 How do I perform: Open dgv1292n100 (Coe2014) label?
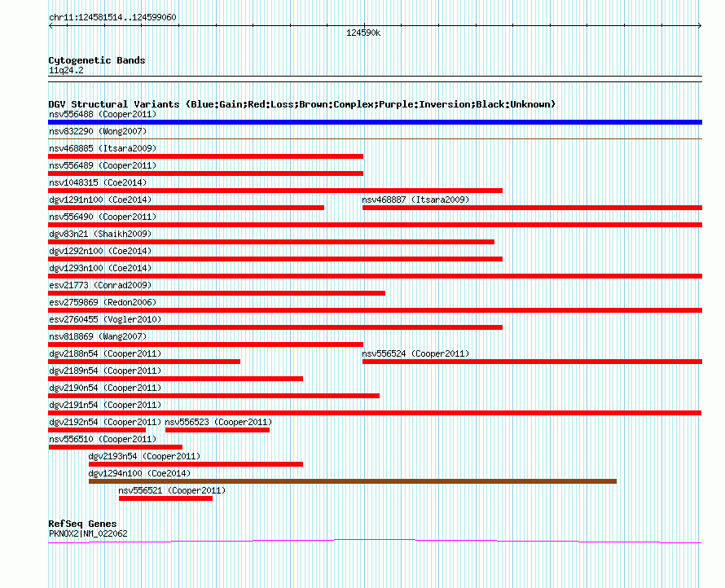(x=100, y=251)
